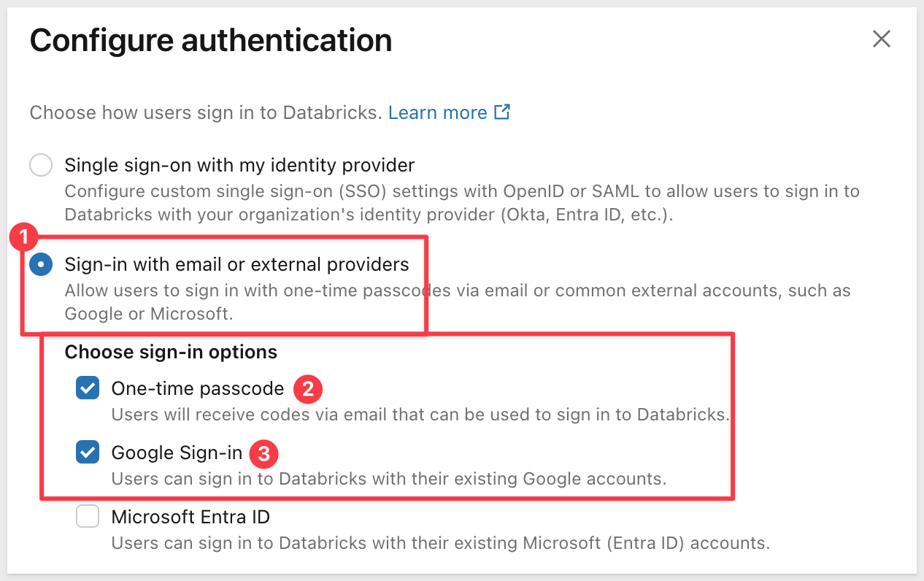
Task: Click the "Single sign-on with my identity provider" label
Action: coord(239,165)
